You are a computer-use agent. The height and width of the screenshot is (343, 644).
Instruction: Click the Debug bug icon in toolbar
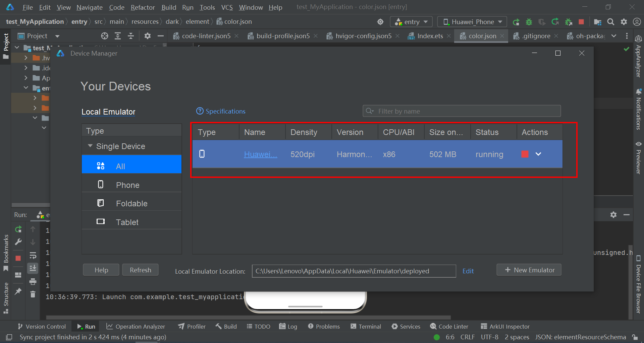point(529,22)
